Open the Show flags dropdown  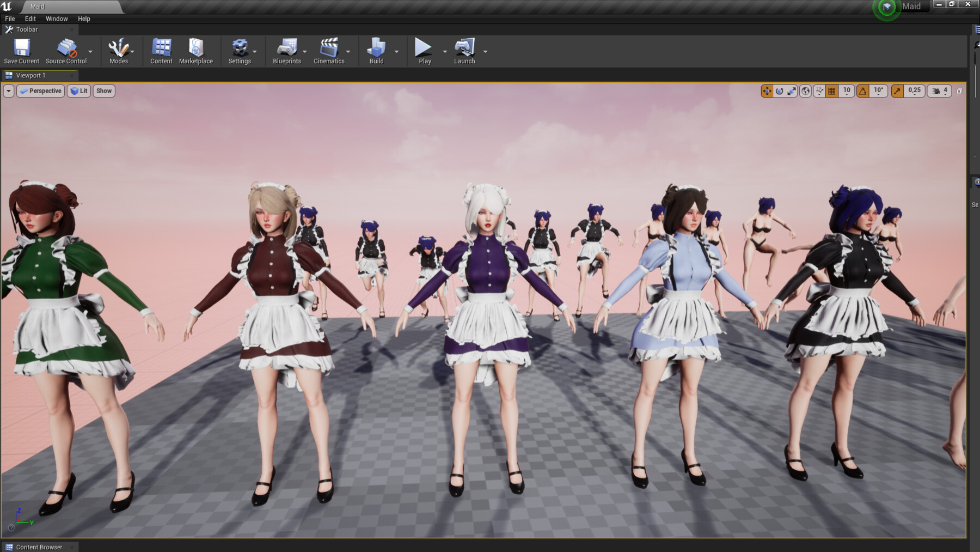coord(103,91)
